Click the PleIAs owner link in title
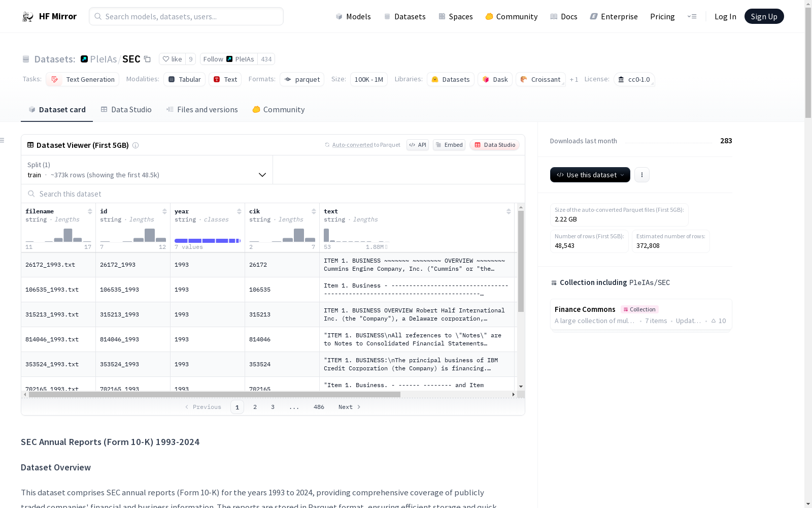The width and height of the screenshot is (812, 508). coord(104,59)
